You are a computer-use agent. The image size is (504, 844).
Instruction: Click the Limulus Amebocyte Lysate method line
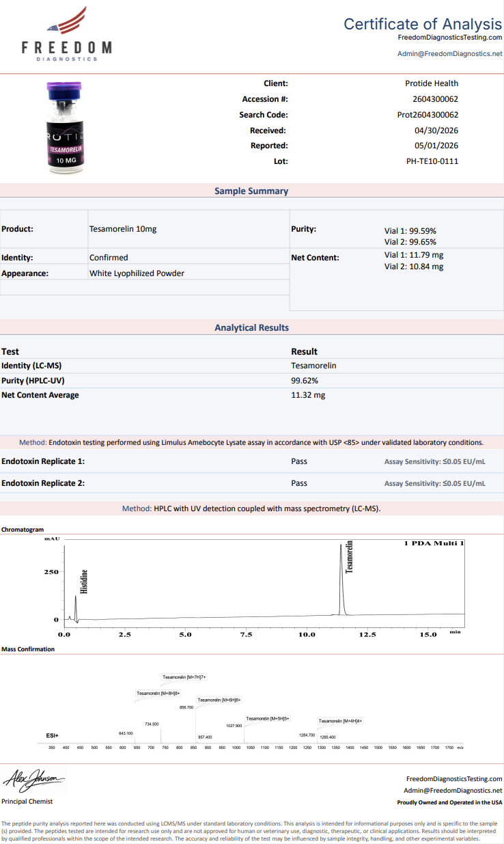[251, 442]
